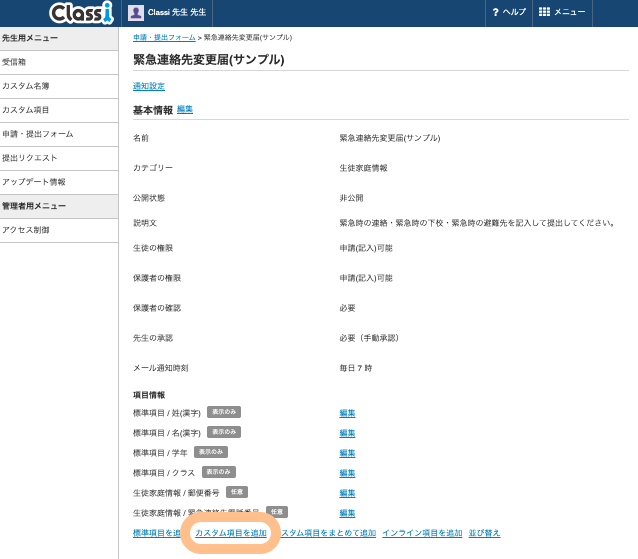Edit the 生徒家庭情報 / 郵便番号 item
This screenshot has height=559, width=638.
click(347, 493)
